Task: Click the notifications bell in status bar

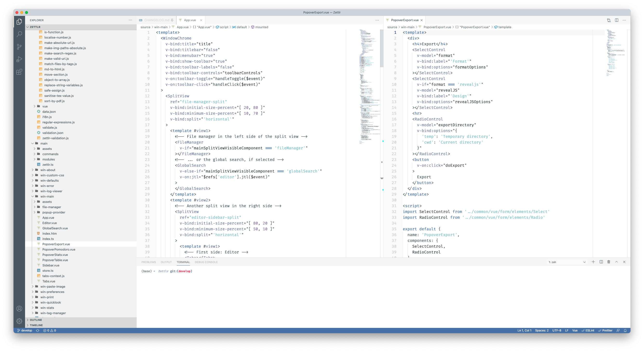Action: [x=625, y=330]
